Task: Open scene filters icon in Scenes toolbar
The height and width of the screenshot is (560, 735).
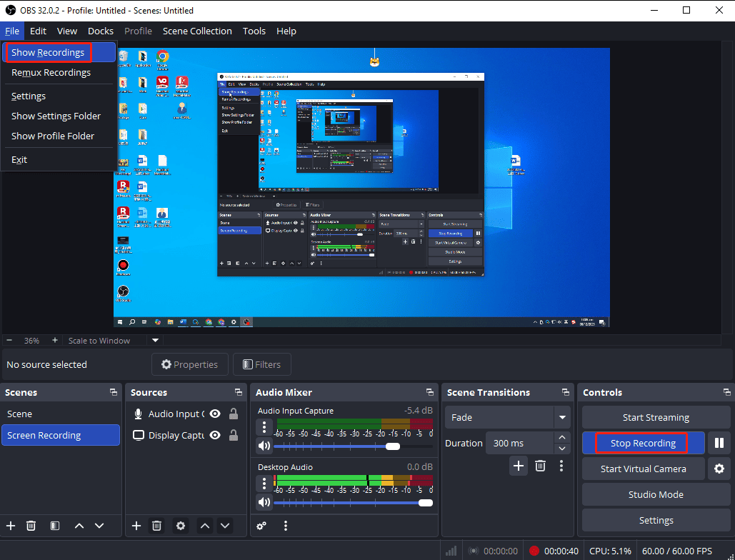Action: click(54, 526)
